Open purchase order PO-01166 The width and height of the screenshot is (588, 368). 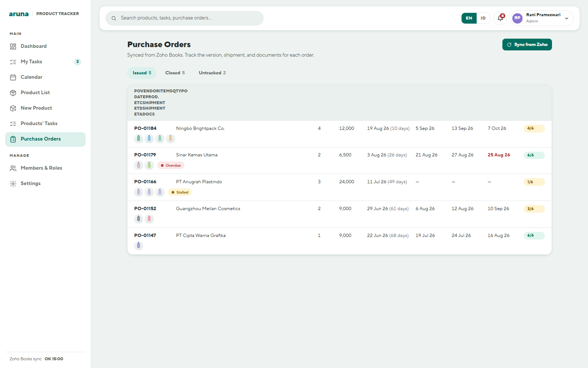tap(145, 182)
